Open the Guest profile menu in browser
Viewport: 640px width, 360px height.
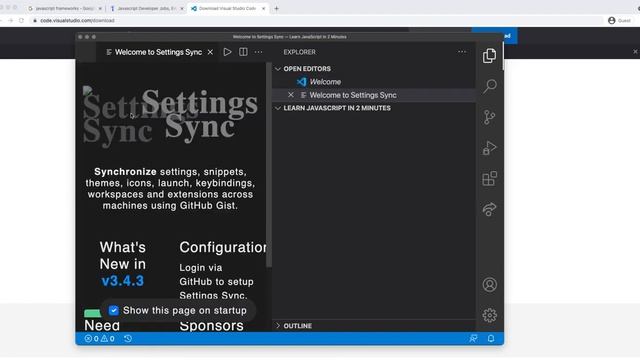(x=619, y=20)
